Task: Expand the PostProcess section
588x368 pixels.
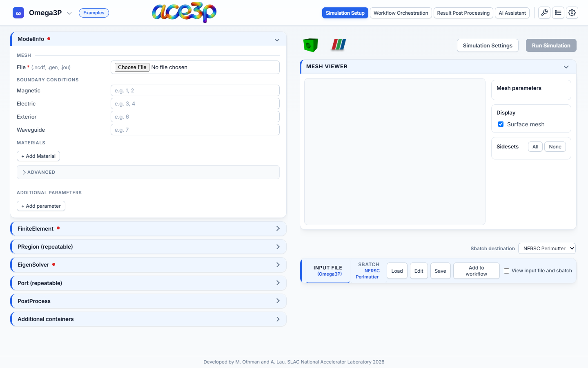Action: point(149,301)
